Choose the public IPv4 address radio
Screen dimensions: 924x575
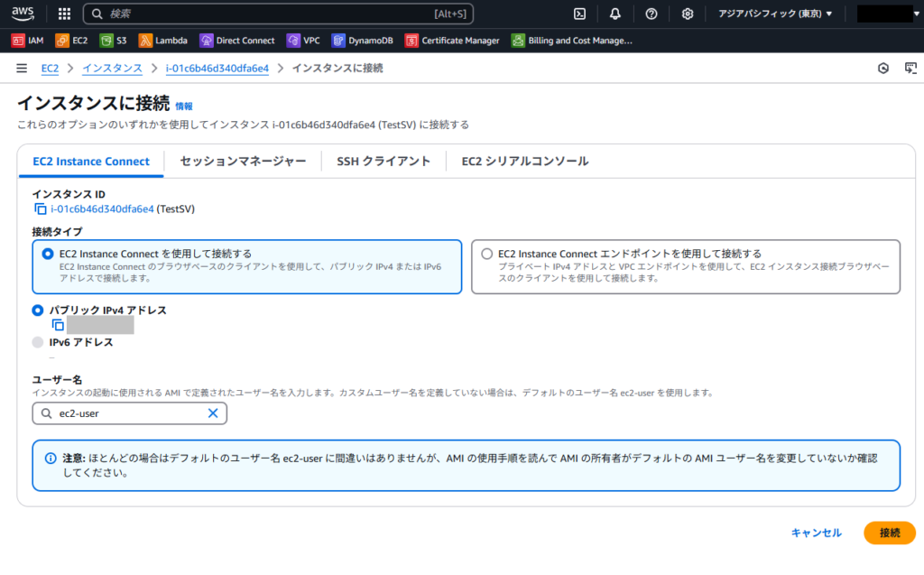[38, 311]
